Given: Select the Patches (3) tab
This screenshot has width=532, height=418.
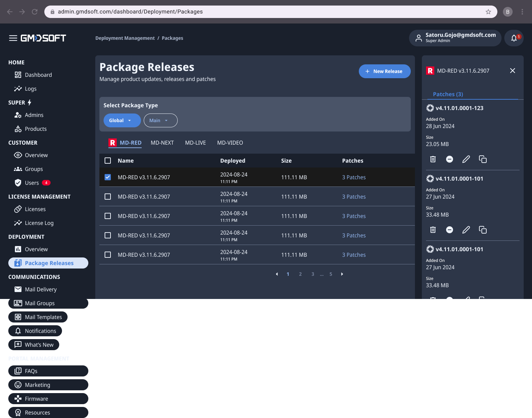Looking at the screenshot, I should (x=448, y=94).
